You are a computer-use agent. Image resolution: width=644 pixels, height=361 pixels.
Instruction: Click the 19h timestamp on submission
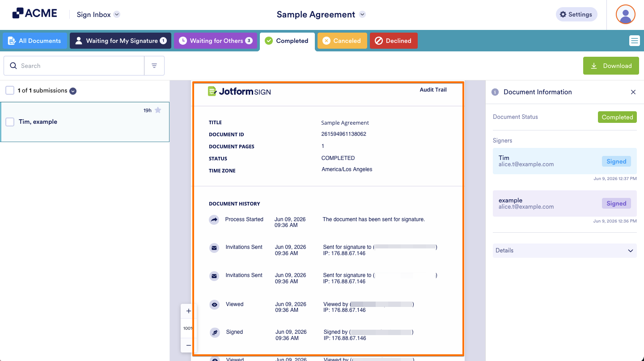(x=148, y=110)
